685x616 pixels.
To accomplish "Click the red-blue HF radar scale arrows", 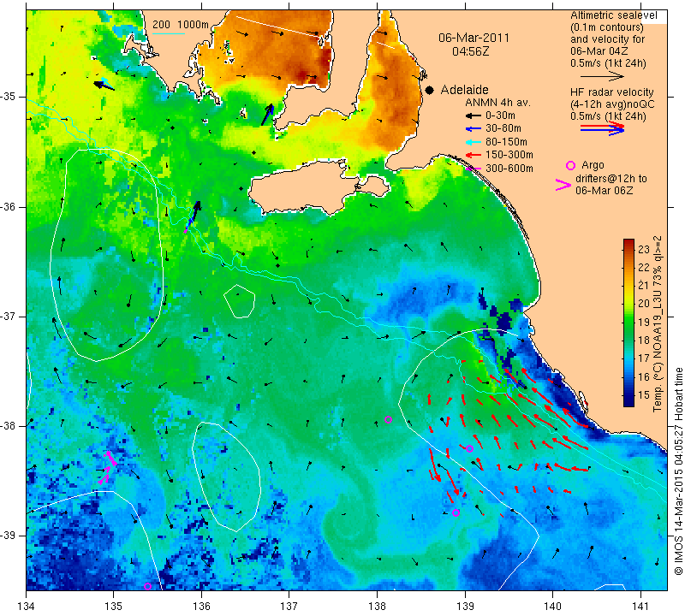I will click(x=602, y=128).
